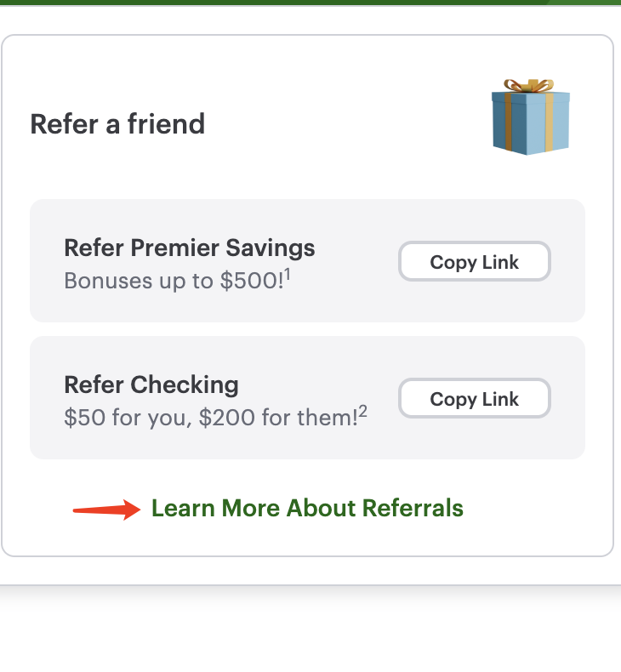Click the green bar at the top
The image size is (621, 672).
tap(310, 3)
